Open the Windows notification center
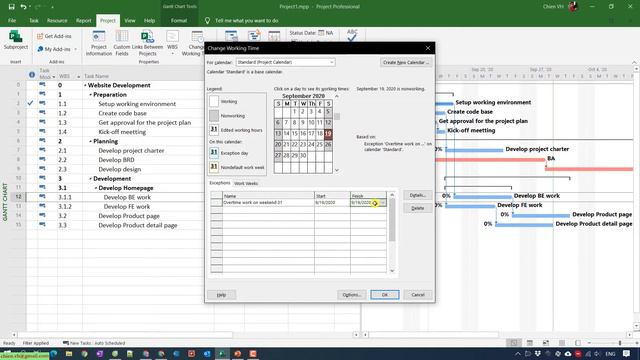This screenshot has height=360, width=640. pos(627,353)
